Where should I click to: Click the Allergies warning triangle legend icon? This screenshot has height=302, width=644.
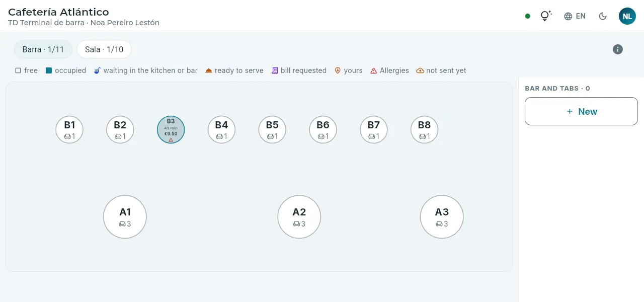click(x=374, y=70)
